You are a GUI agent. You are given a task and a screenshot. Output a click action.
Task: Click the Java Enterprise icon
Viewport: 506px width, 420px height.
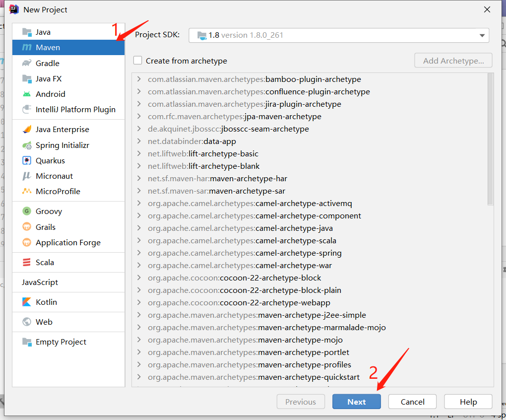click(x=27, y=129)
